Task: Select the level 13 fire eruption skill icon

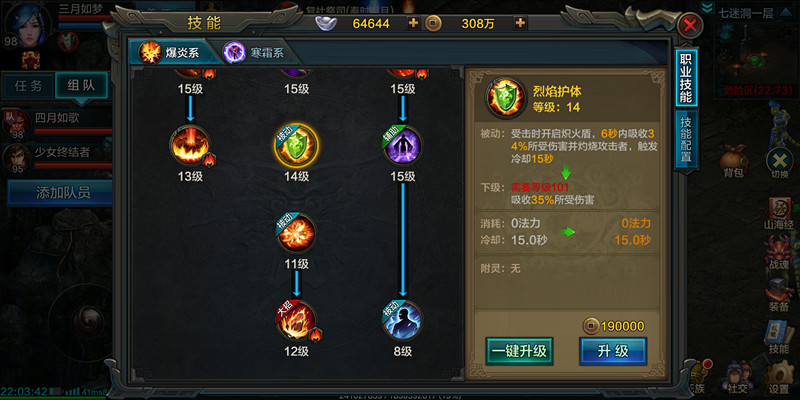Action: click(x=190, y=145)
